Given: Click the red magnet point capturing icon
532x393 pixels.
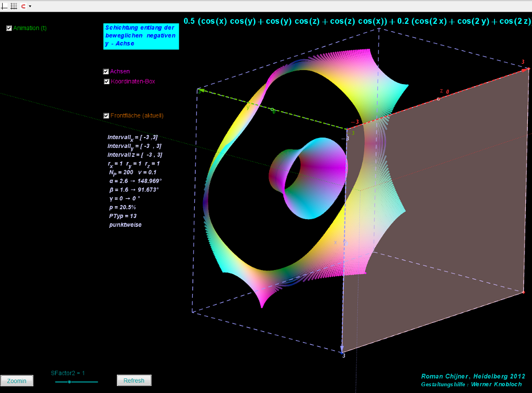Looking at the screenshot, I should click(23, 6).
